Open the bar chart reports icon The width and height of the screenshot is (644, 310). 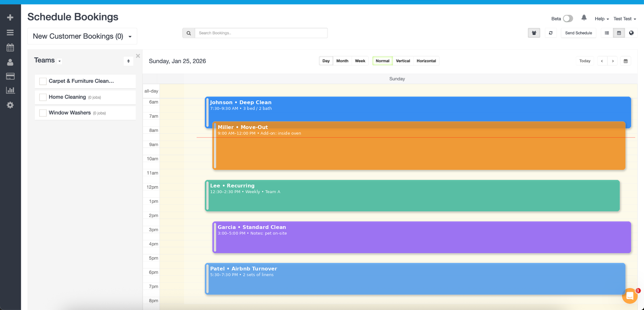pyautogui.click(x=10, y=90)
